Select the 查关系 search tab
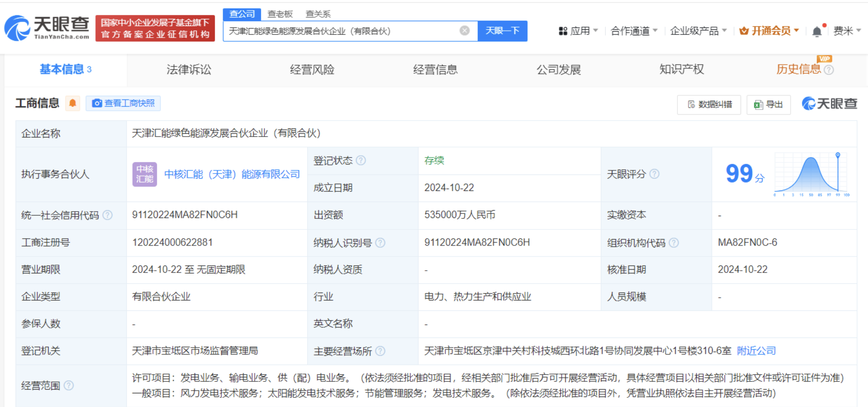The image size is (868, 407). 318,14
